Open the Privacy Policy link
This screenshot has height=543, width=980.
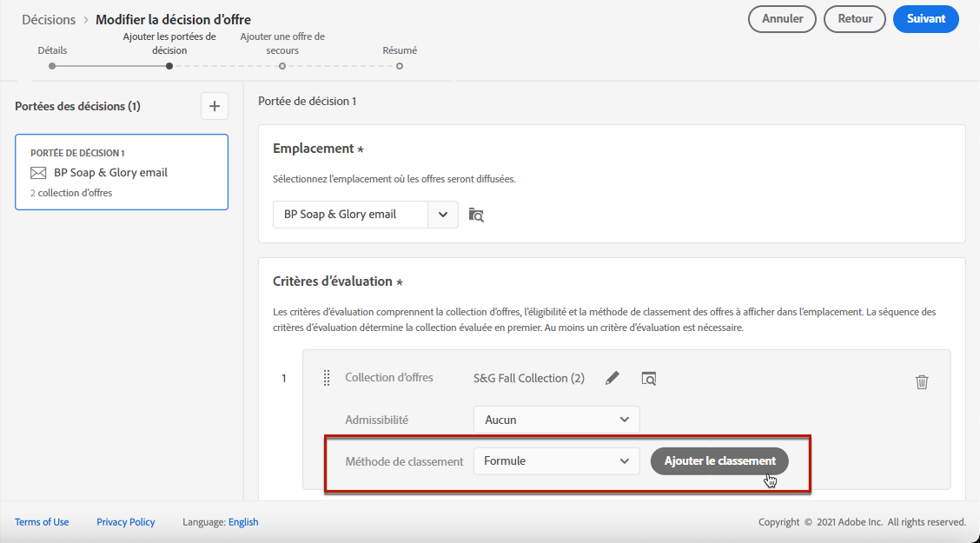[126, 522]
